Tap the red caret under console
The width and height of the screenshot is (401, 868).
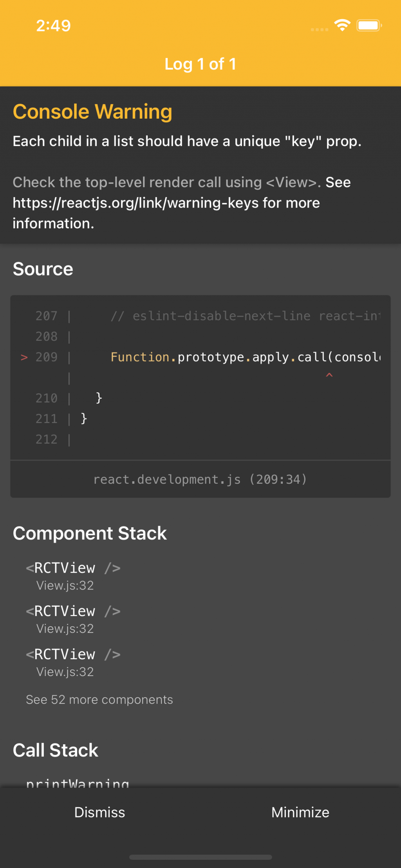(x=329, y=375)
